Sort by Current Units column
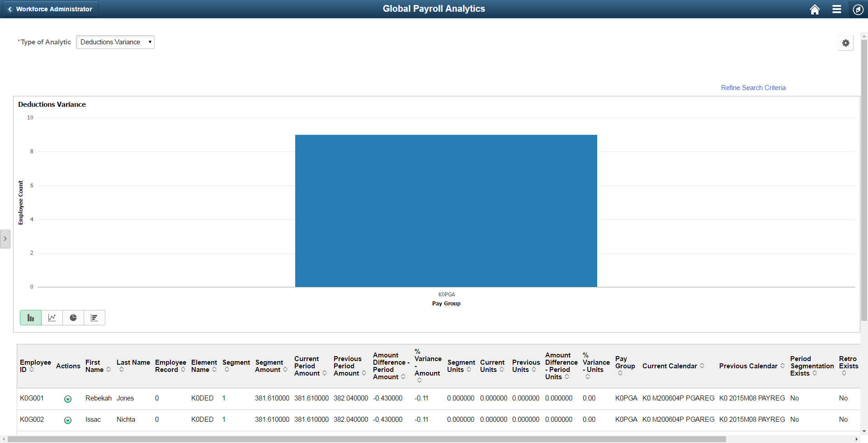The width and height of the screenshot is (868, 443). [492, 366]
